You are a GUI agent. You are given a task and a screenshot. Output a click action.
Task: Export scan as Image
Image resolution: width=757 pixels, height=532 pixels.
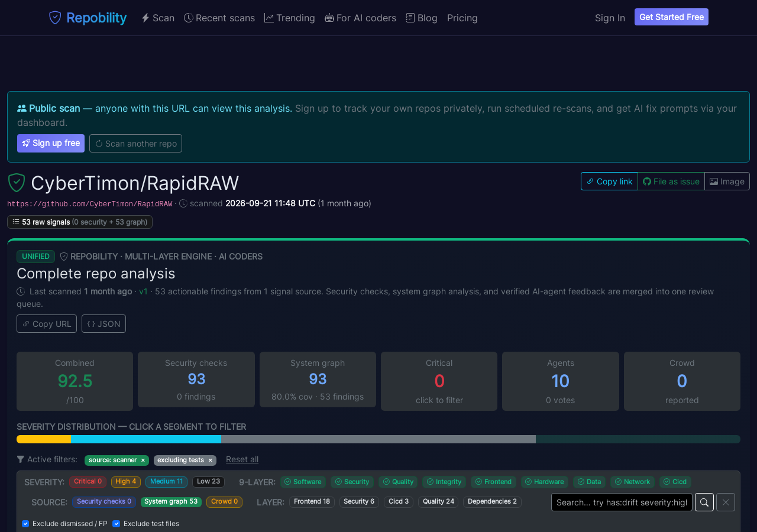click(727, 181)
